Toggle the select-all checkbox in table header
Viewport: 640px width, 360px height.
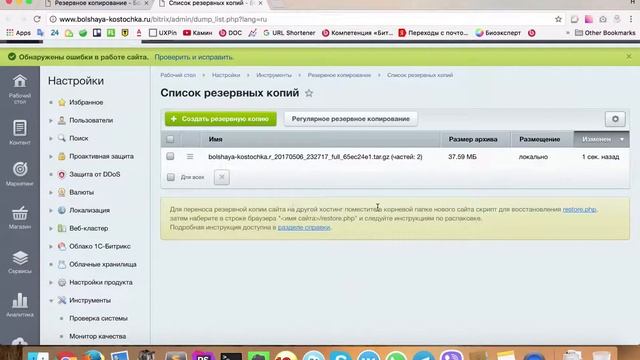170,139
